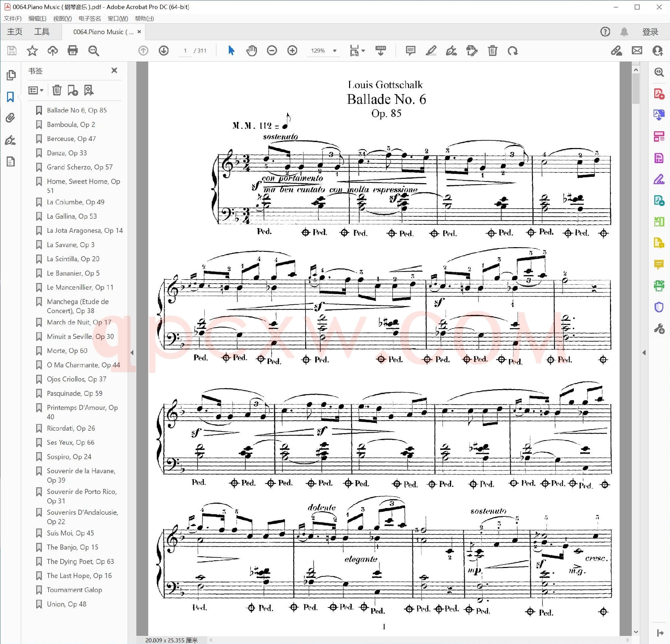Image resolution: width=670 pixels, height=644 pixels.
Task: Click the zoom in plus icon
Action: coord(292,51)
